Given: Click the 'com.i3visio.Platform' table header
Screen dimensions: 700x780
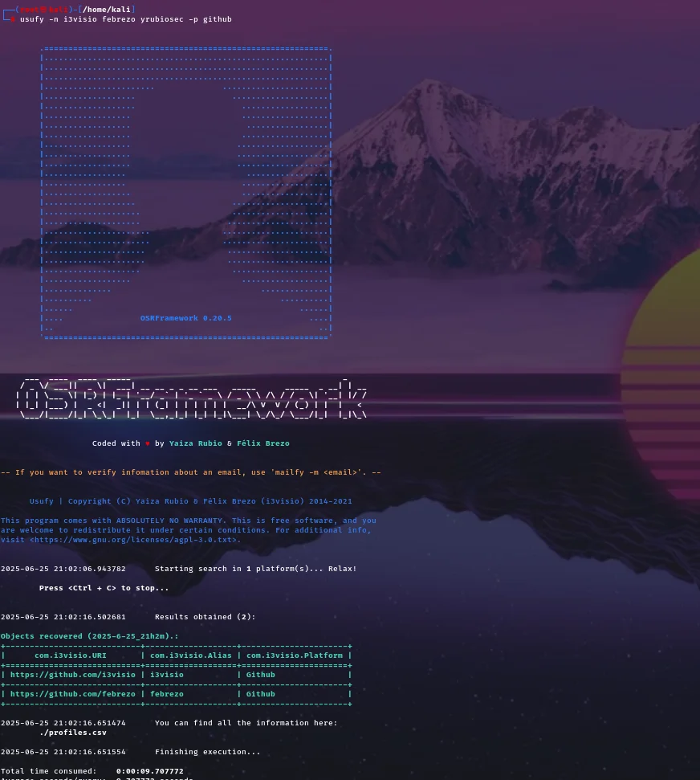Looking at the screenshot, I should (295, 655).
